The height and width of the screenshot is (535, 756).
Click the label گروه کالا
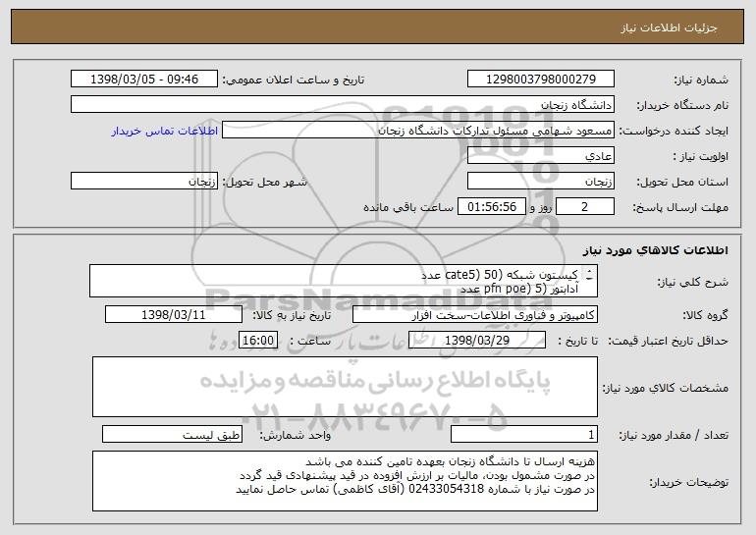click(x=705, y=315)
